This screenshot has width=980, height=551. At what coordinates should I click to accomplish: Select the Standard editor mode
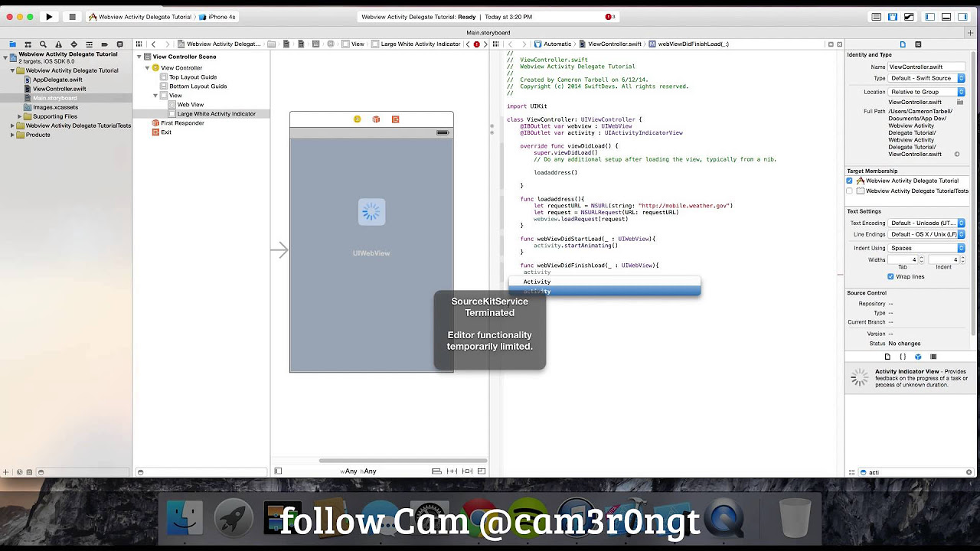click(877, 17)
